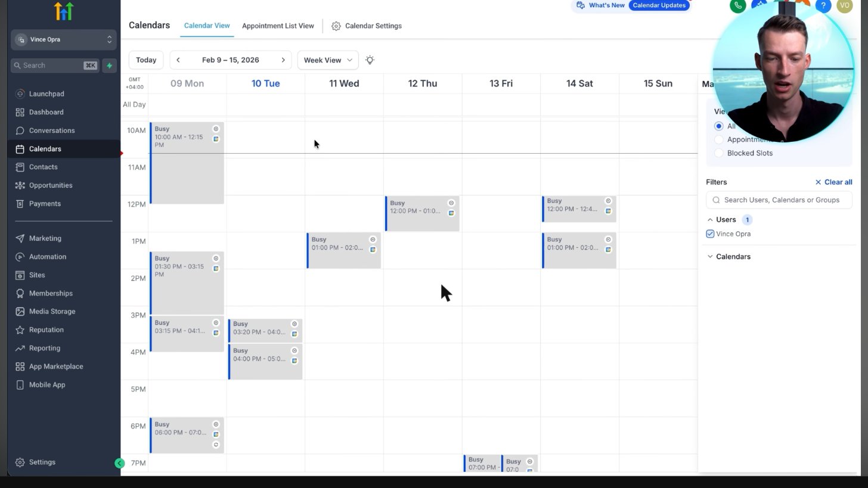
Task: Select the All view radio button
Action: (718, 126)
